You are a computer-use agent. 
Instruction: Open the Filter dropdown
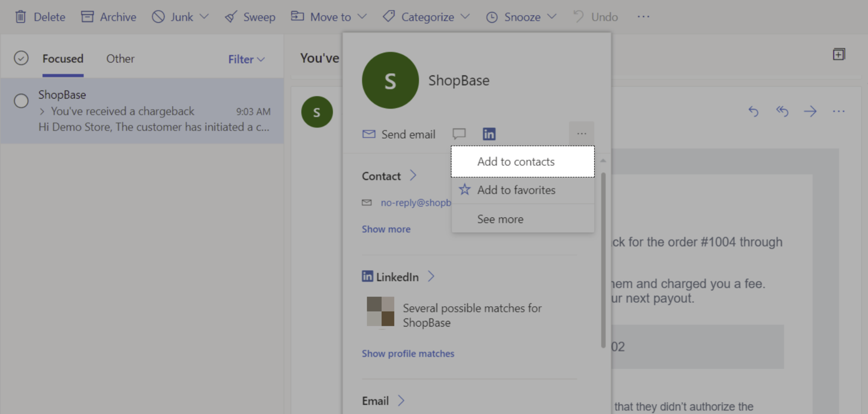[246, 59]
